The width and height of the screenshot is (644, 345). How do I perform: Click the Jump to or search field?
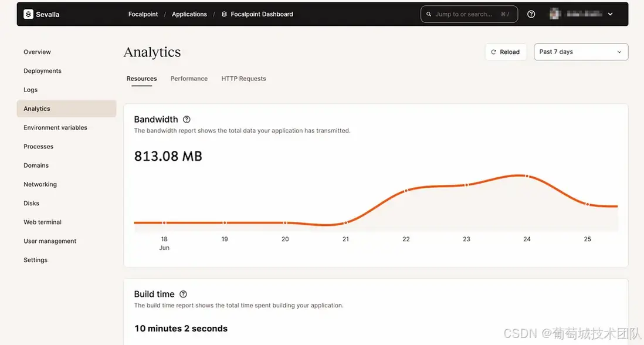(x=466, y=14)
